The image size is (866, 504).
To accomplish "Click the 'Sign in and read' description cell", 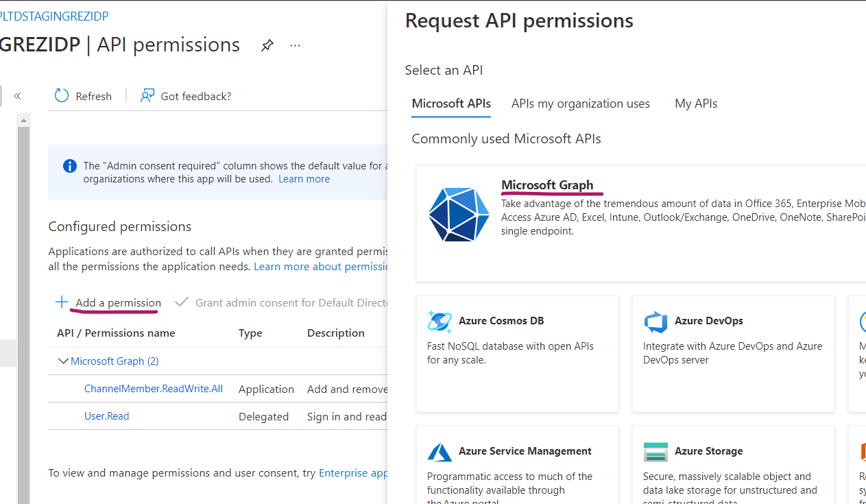I will tap(348, 417).
